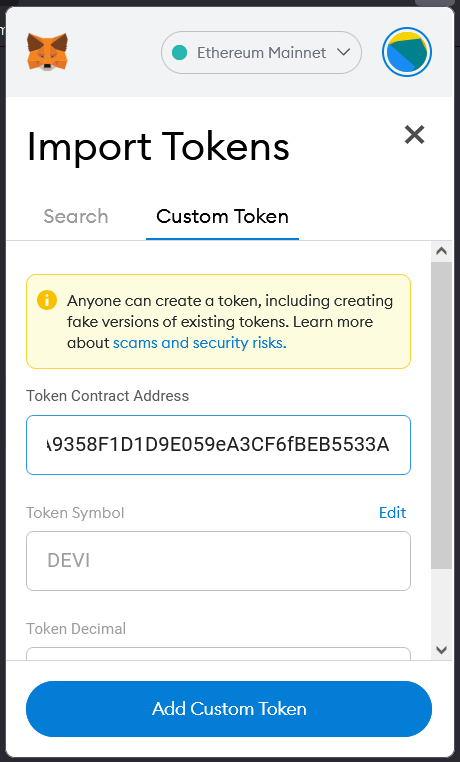
Task: Close the Import Tokens dialog
Action: [414, 135]
